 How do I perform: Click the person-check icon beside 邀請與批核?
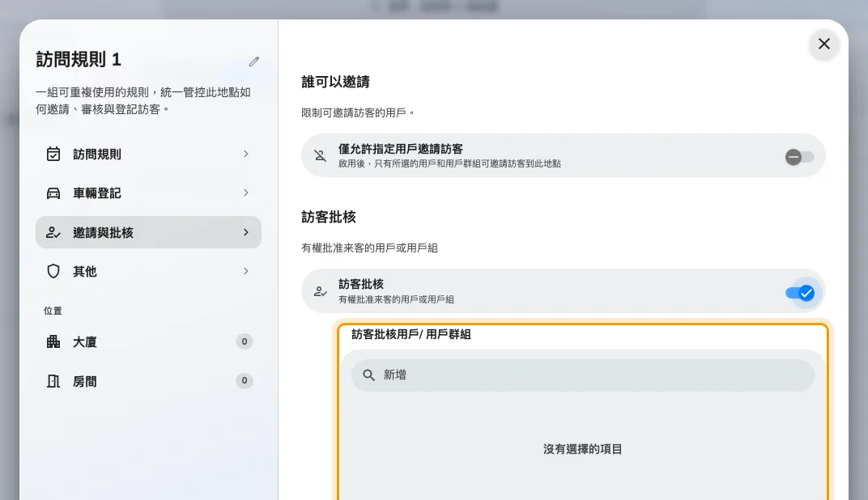53,232
